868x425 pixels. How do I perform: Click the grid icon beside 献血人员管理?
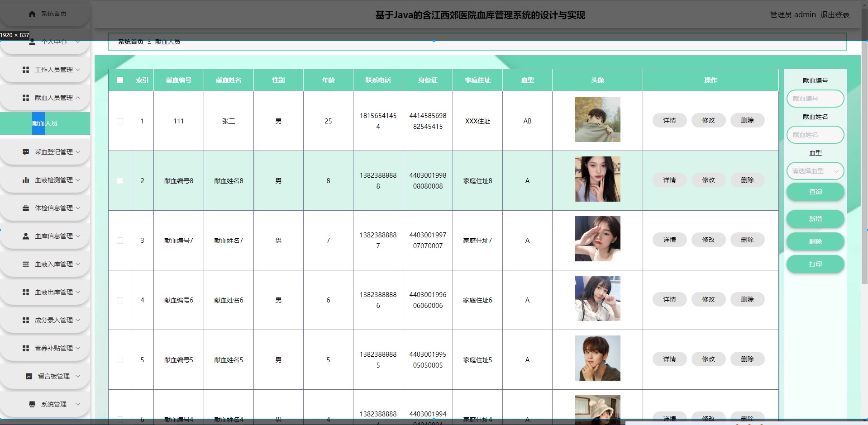pyautogui.click(x=26, y=98)
